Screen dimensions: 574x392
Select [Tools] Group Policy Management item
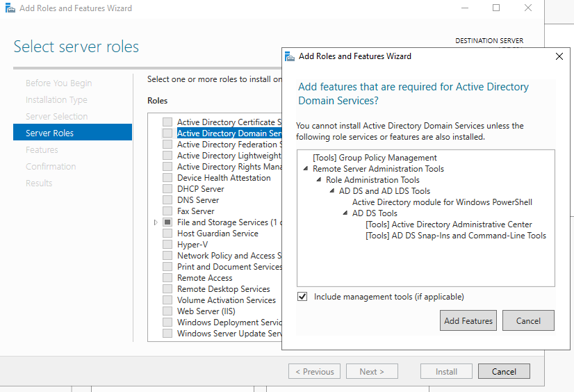point(375,158)
